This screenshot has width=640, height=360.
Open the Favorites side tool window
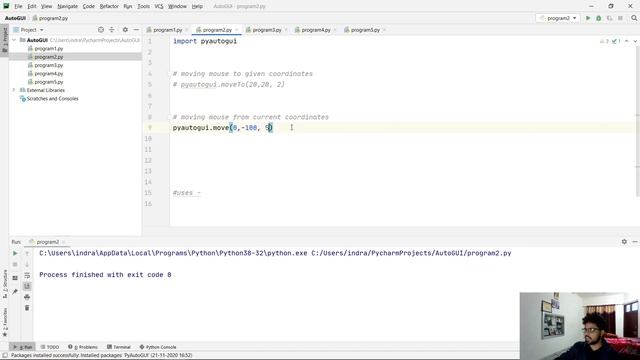(4, 322)
